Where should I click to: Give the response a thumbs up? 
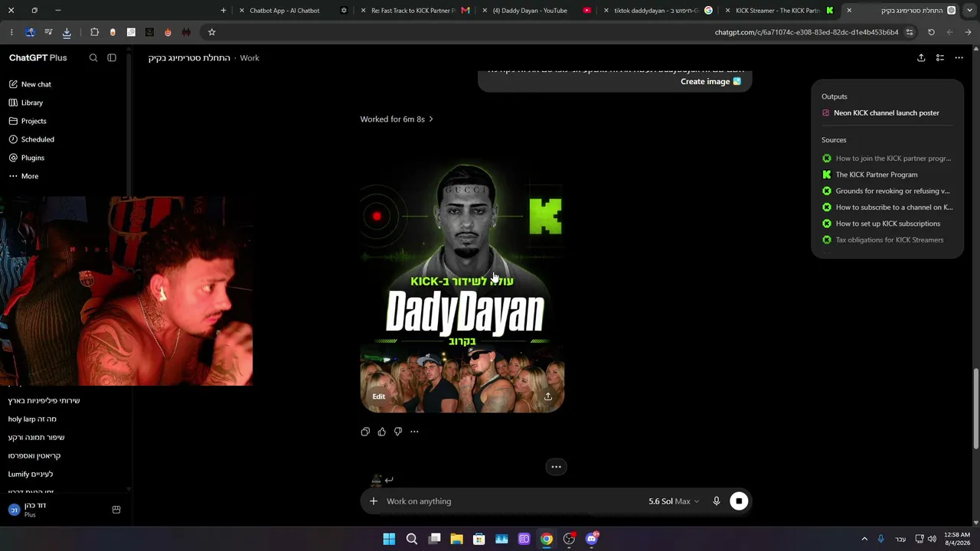point(382,432)
